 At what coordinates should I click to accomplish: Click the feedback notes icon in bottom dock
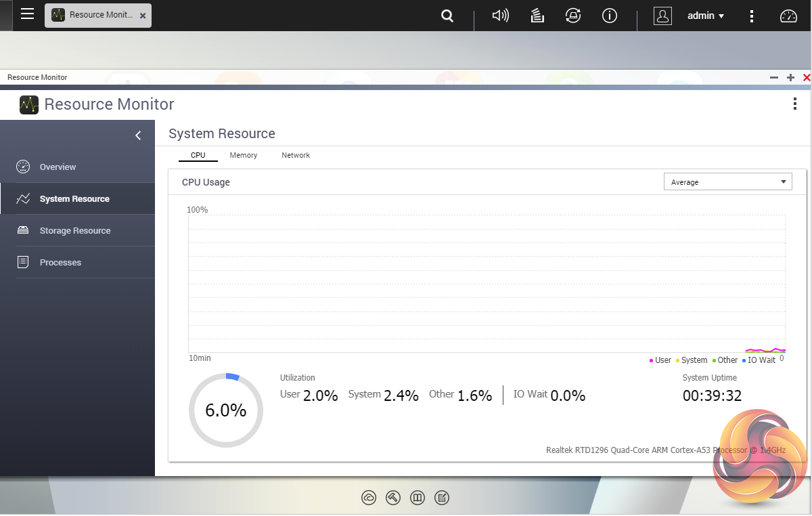[442, 498]
